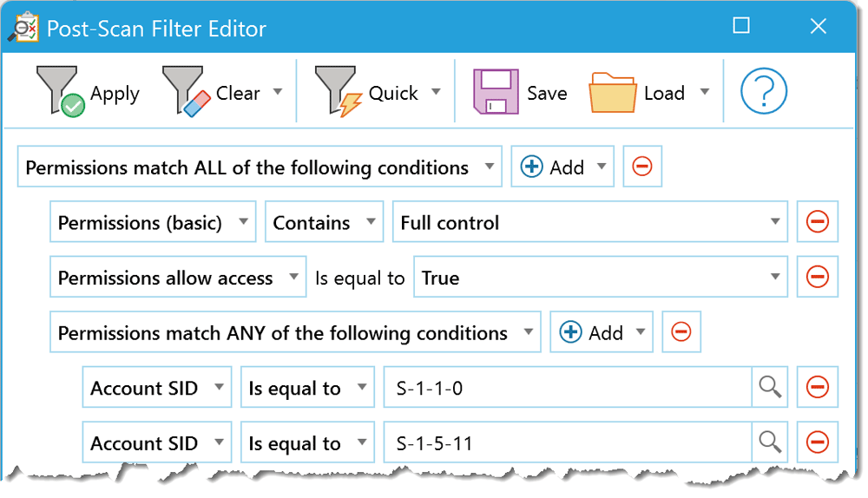Remove the Permissions allow access condition
The image size is (868, 498).
(817, 277)
